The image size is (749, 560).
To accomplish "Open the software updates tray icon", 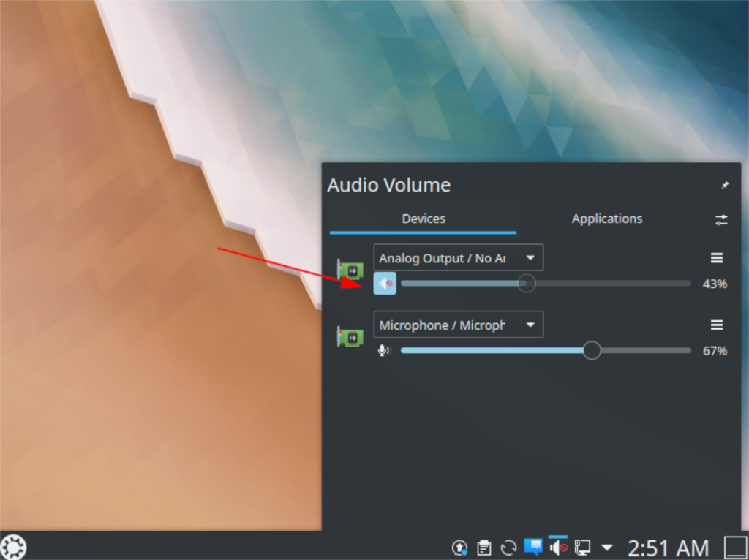I will point(459,547).
